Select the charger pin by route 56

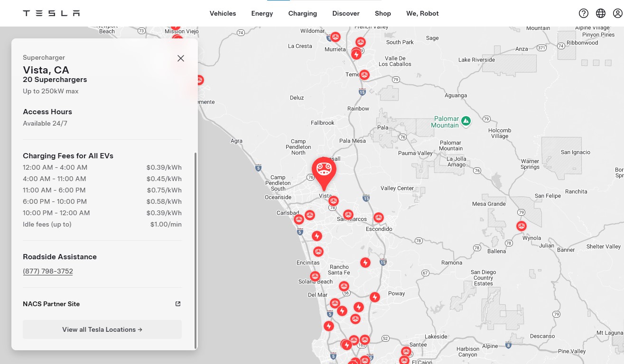(x=344, y=286)
